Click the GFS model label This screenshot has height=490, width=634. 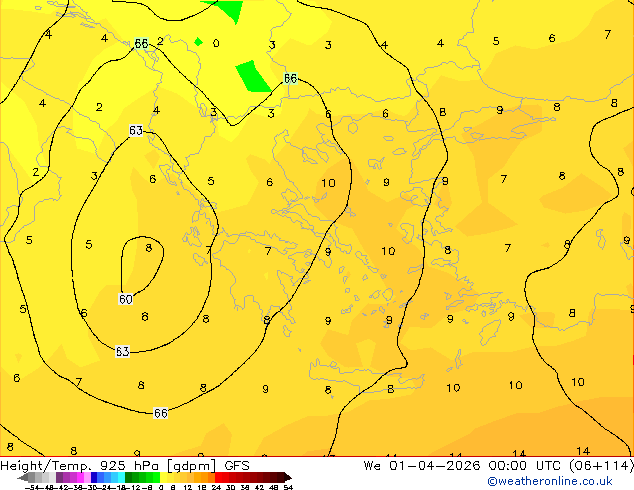(237, 466)
